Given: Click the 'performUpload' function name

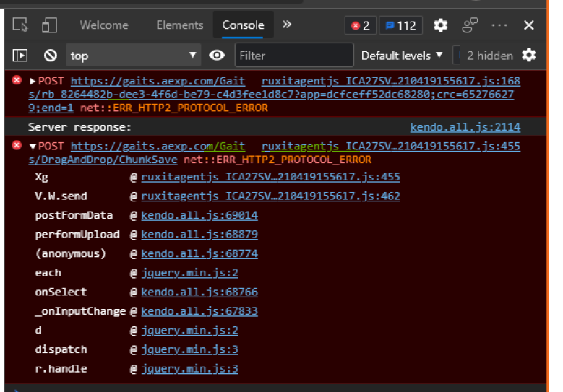Looking at the screenshot, I should coord(77,235).
